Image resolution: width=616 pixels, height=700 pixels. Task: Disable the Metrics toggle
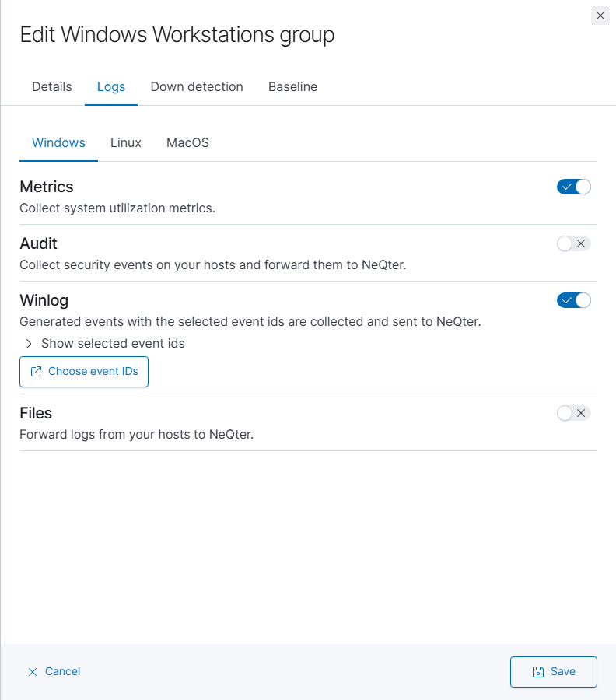tap(573, 187)
